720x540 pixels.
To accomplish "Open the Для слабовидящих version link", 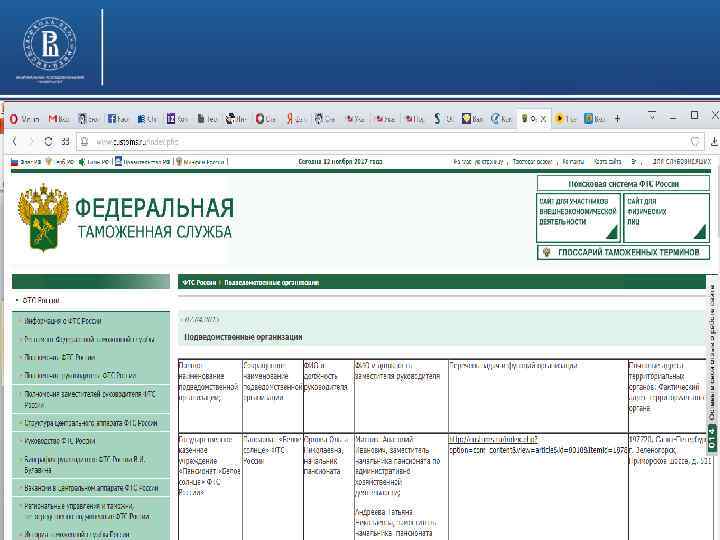I will (681, 162).
